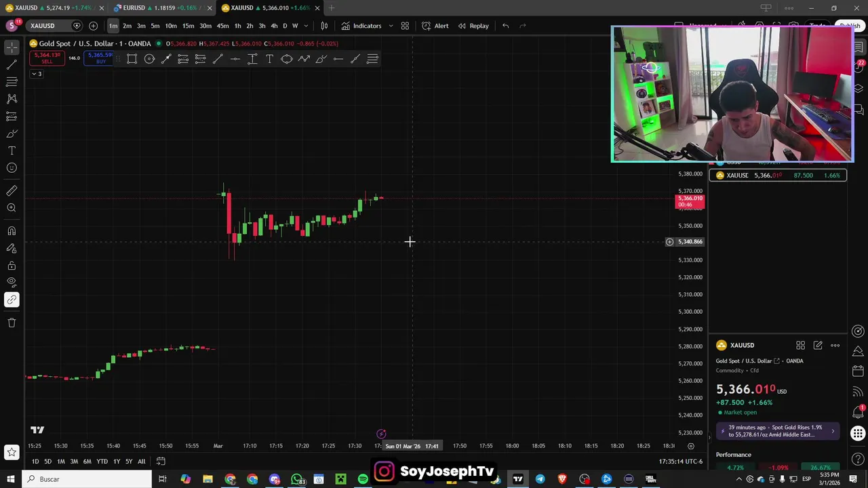The width and height of the screenshot is (868, 488).
Task: Select the ellipse tool in floating toolbar
Action: pos(287,59)
